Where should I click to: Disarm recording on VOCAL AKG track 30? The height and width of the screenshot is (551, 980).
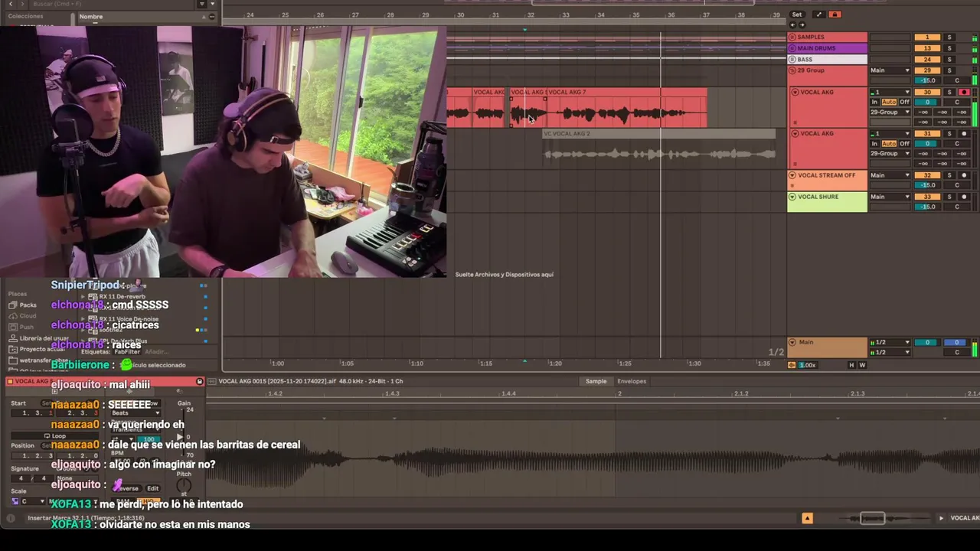pyautogui.click(x=964, y=92)
